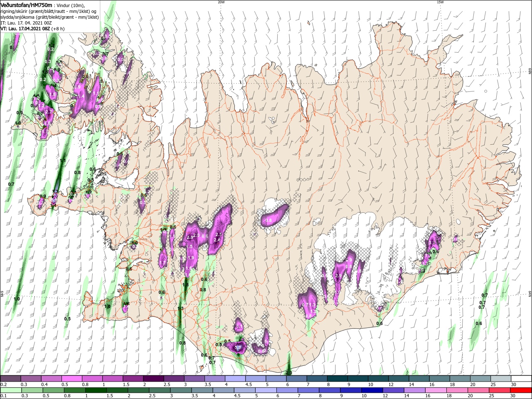
Task: Click the 'Vindur (10m),' label in the header
Action: (70, 5)
